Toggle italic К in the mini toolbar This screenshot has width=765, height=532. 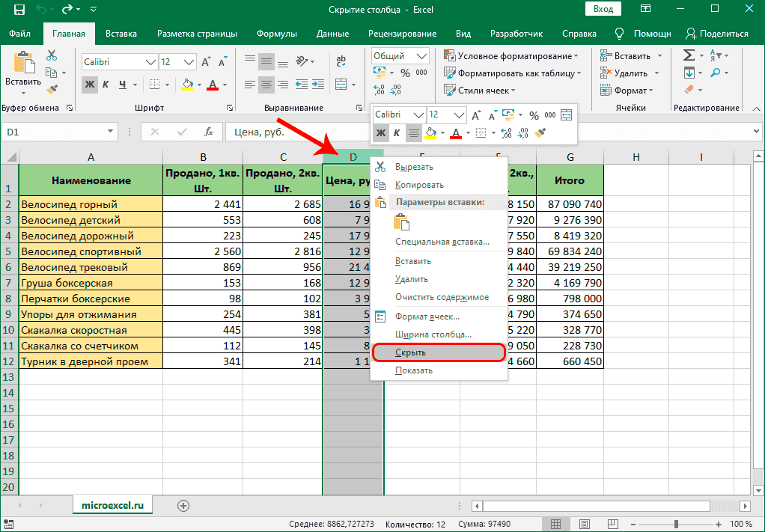(x=397, y=132)
